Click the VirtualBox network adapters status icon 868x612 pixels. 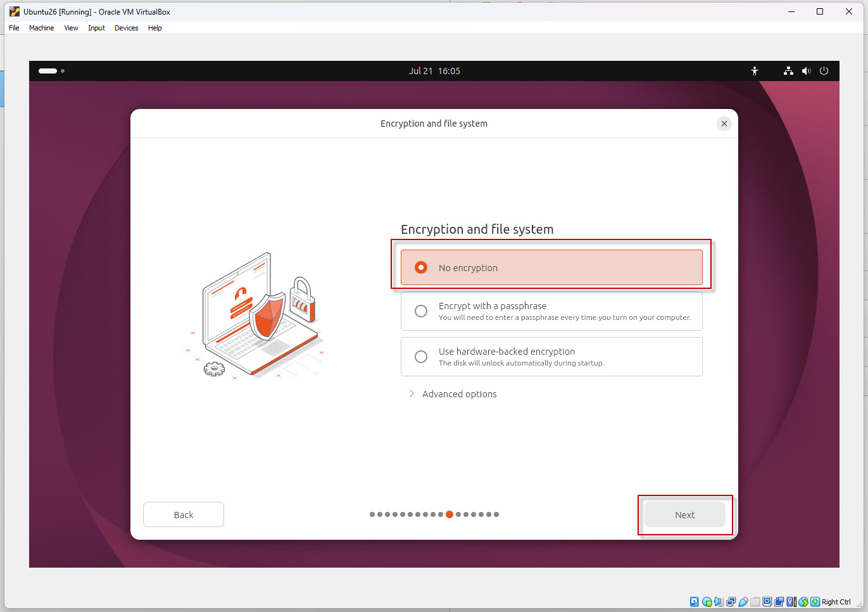[x=731, y=602]
